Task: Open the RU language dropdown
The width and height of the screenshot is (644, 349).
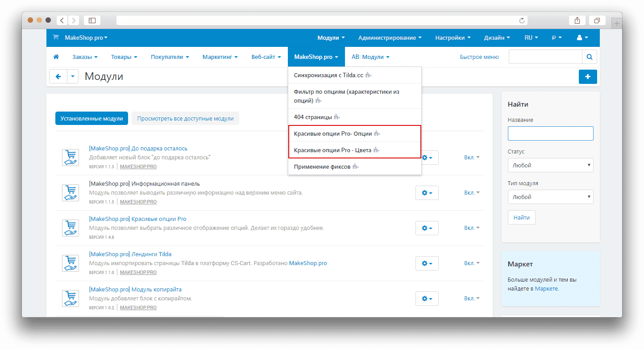Action: click(x=531, y=38)
